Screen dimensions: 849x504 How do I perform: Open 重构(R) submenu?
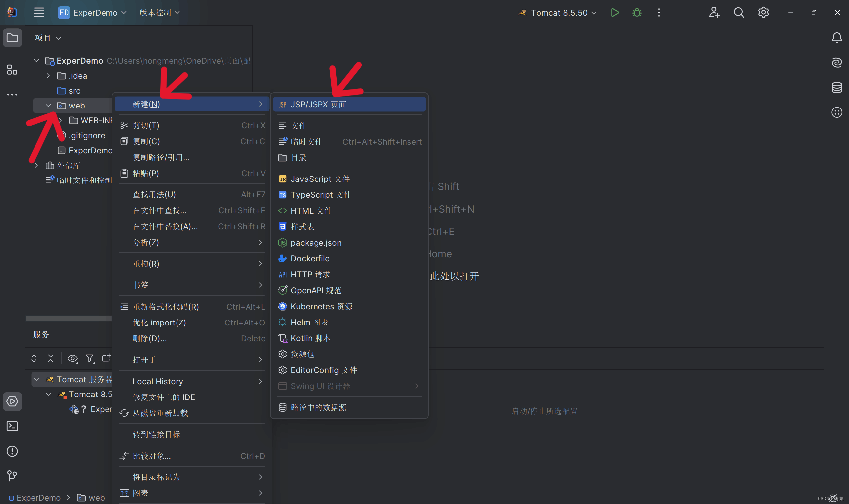coord(192,264)
